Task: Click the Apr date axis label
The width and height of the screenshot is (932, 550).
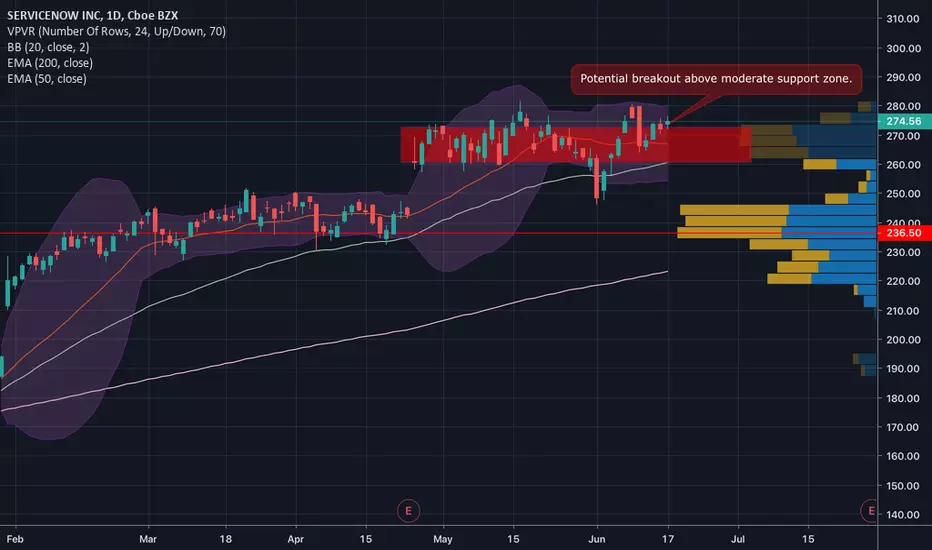Action: click(x=295, y=539)
